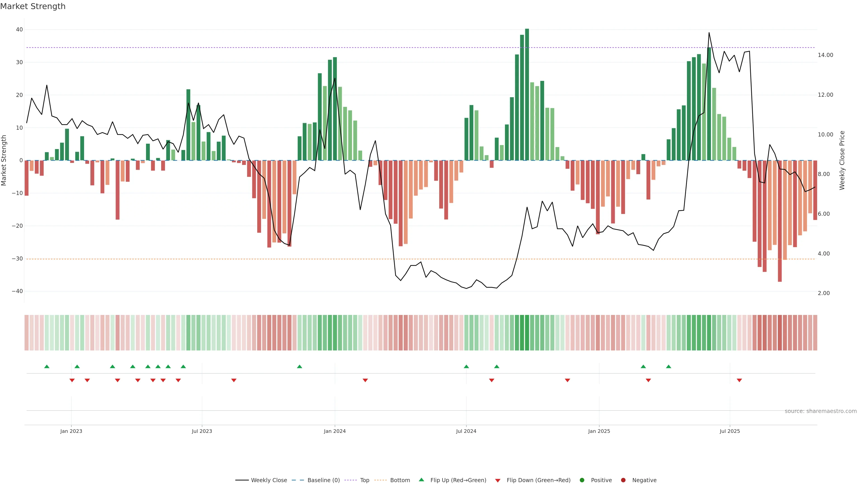Screen dimensions: 868x488
Task: Click the source: sharemaestro.com text
Action: 821,411
